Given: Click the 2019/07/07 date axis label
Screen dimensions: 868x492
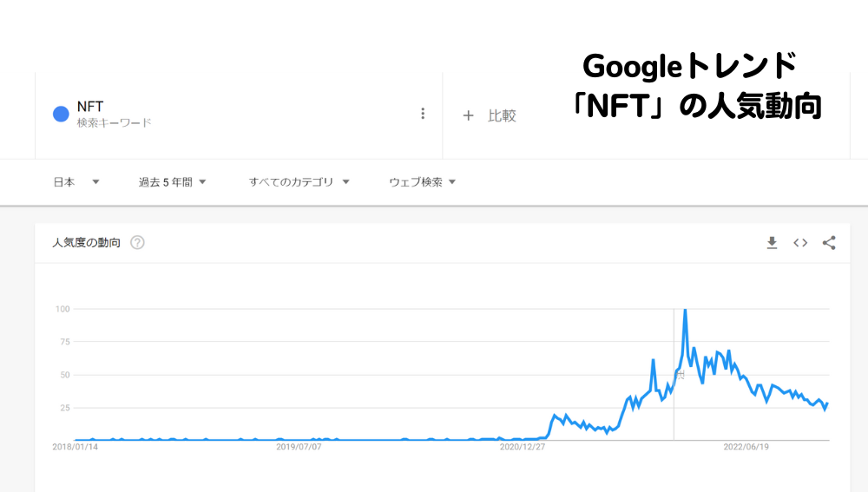Looking at the screenshot, I should point(299,447).
